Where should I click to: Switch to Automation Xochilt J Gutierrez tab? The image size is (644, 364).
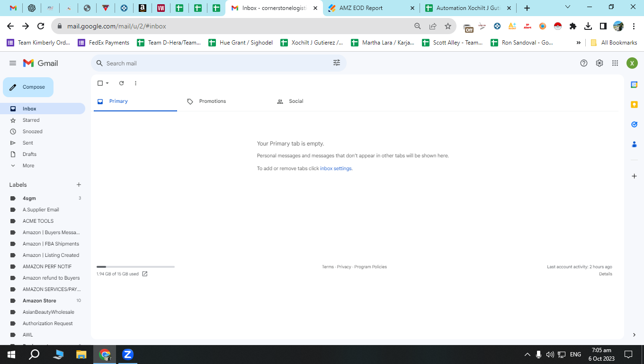coord(468,8)
